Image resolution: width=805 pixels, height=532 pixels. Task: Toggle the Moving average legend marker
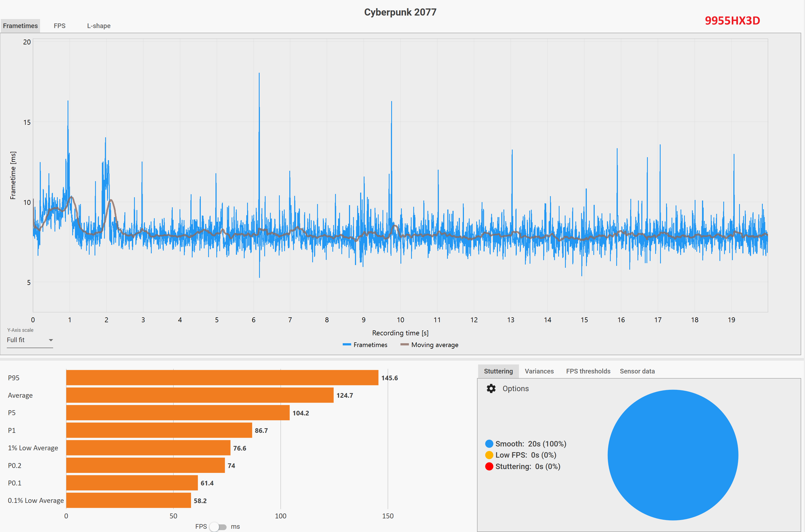click(x=404, y=345)
